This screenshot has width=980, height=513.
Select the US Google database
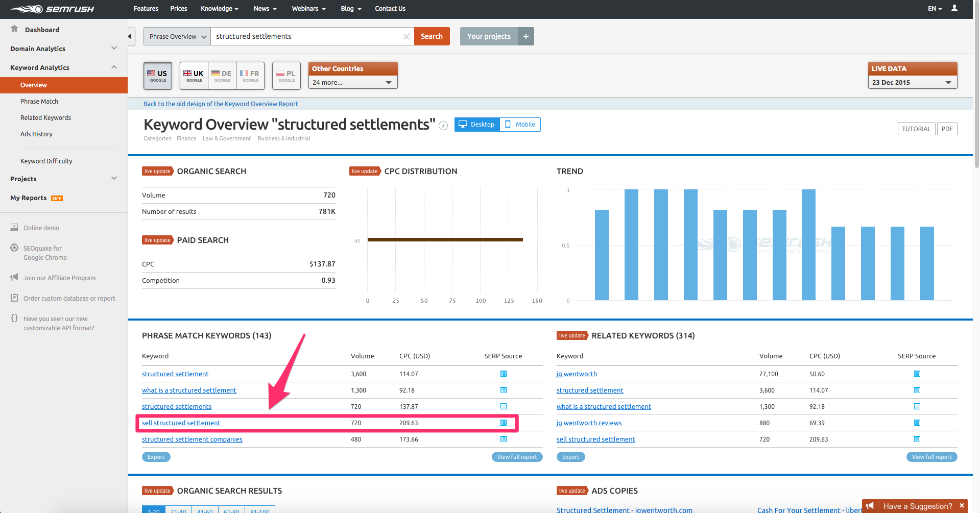[158, 76]
